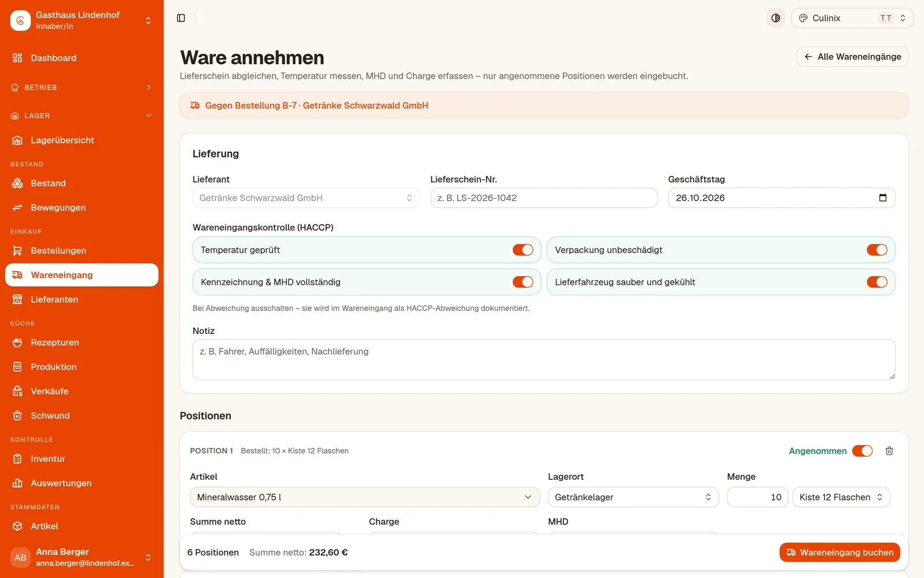Open Auswertungen in the sidebar

point(81,483)
